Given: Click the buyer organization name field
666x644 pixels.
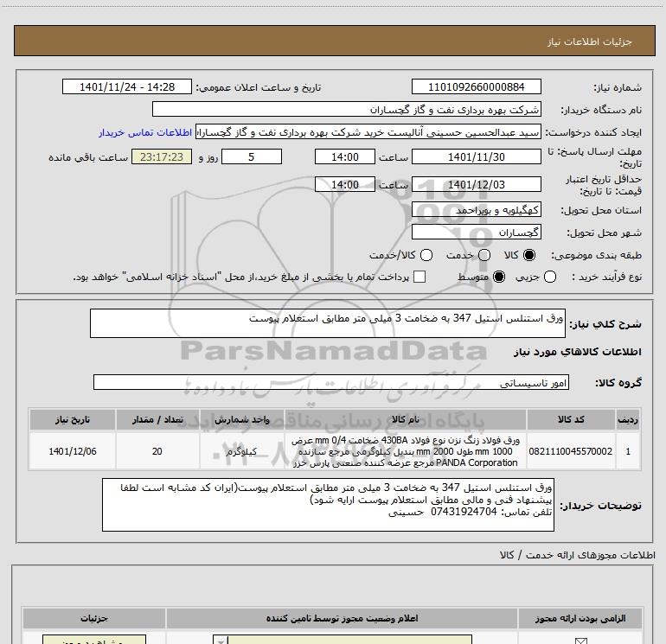Looking at the screenshot, I should 347,109.
